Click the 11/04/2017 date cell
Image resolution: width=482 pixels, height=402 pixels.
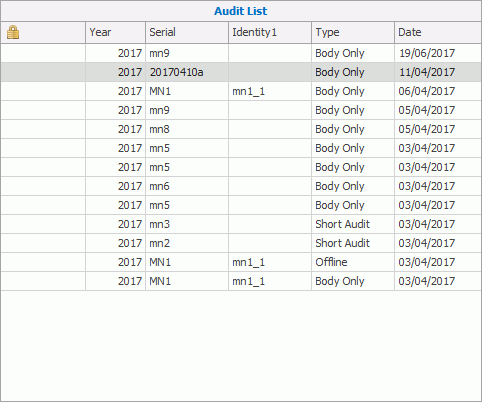(427, 72)
